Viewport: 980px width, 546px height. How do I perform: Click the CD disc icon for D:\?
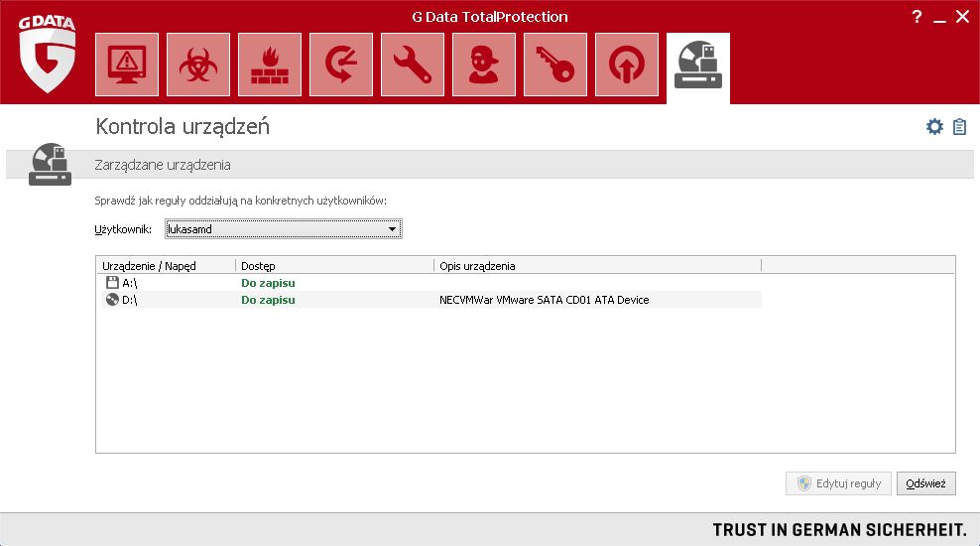tap(112, 300)
